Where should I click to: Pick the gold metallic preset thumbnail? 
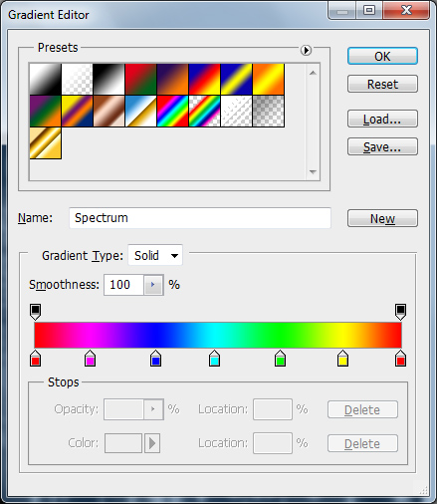click(x=46, y=143)
